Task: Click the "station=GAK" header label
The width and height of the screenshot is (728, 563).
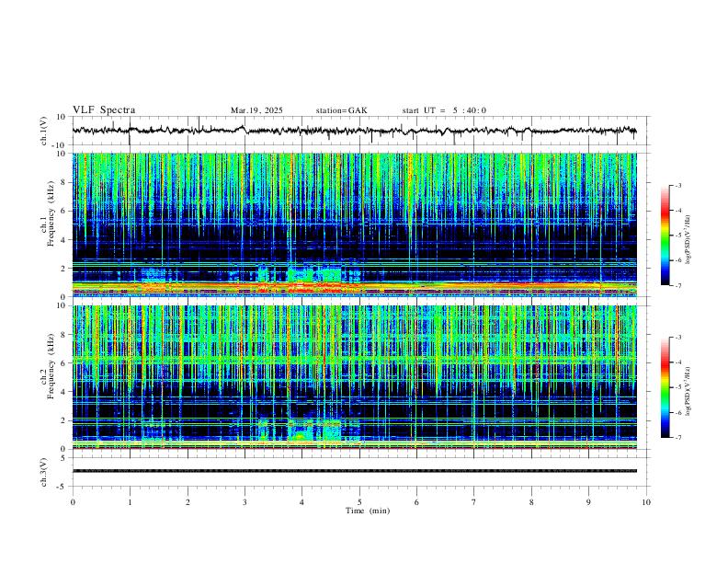Action: [341, 110]
